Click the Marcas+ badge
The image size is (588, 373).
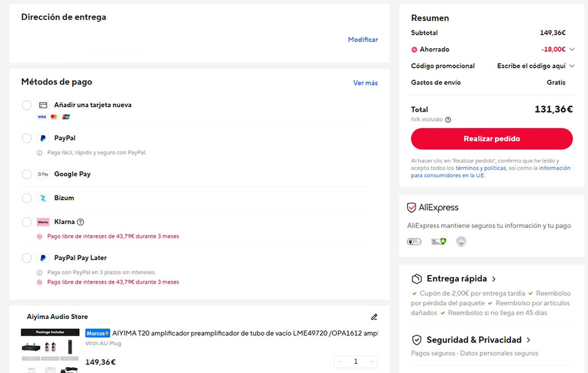pyautogui.click(x=98, y=333)
